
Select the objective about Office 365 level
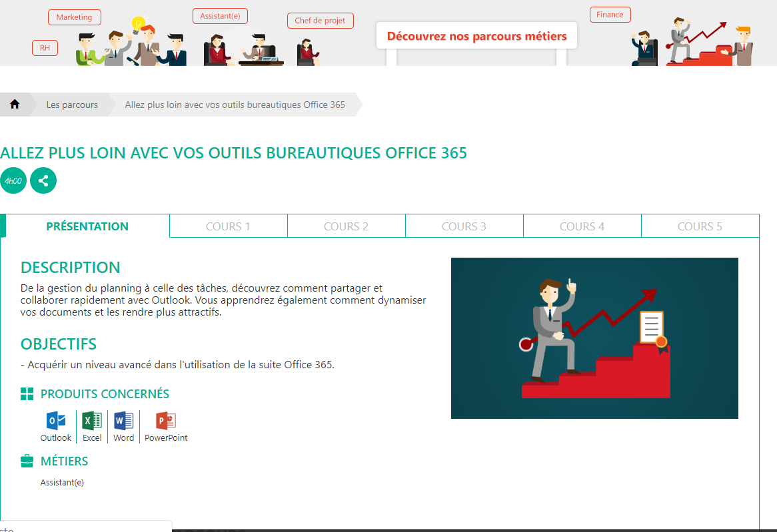click(x=177, y=365)
